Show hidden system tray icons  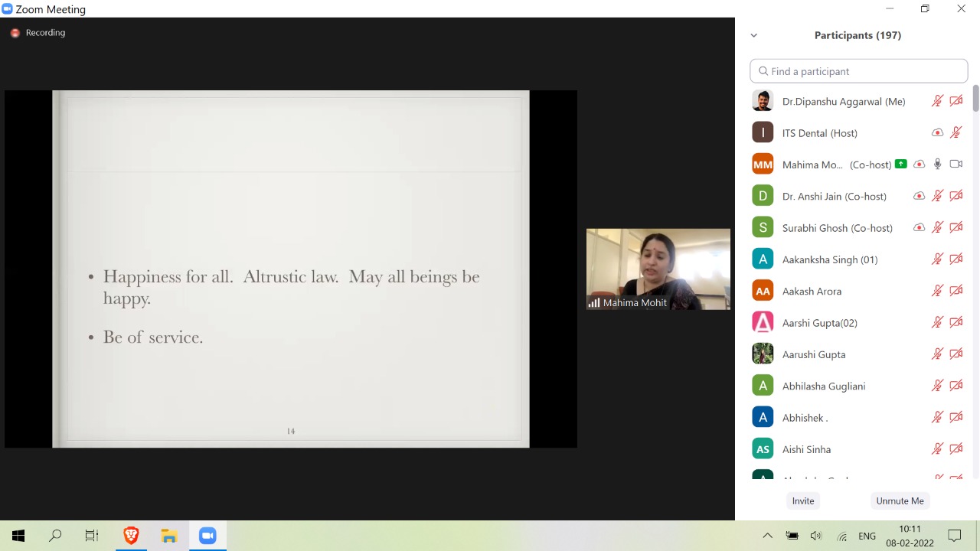pyautogui.click(x=767, y=536)
